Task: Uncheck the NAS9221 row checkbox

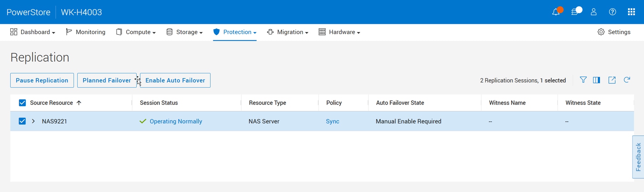Action: pos(22,121)
